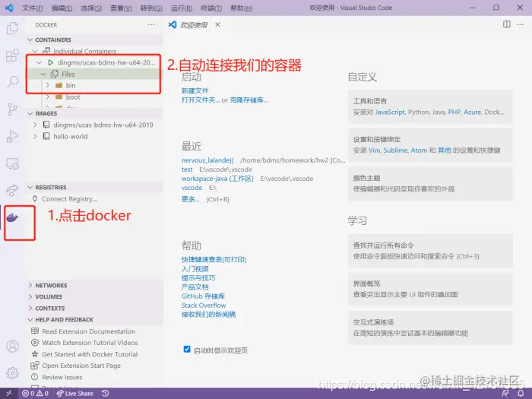The height and width of the screenshot is (399, 532).
Task: Open the Explorer view in activity bar
Action: (x=13, y=28)
